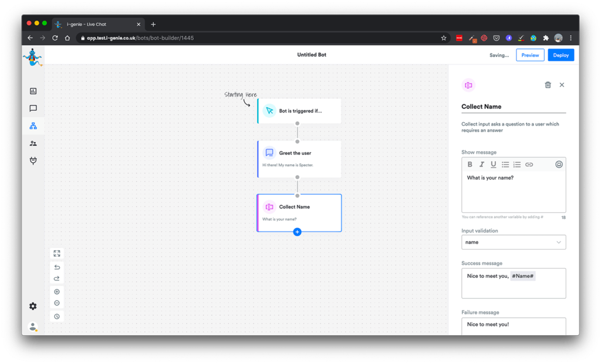Expand the Input validation dropdown
The image size is (601, 364).
tap(514, 242)
